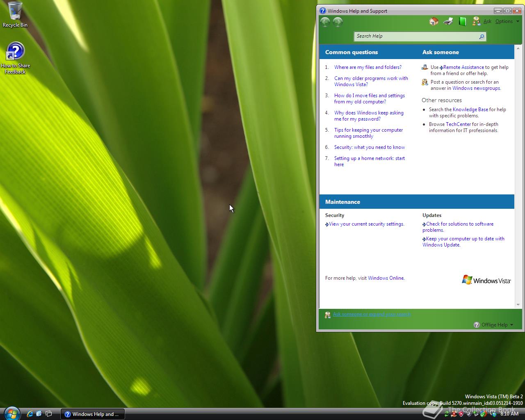Click the green sync arrows tray icon

[x=447, y=414]
